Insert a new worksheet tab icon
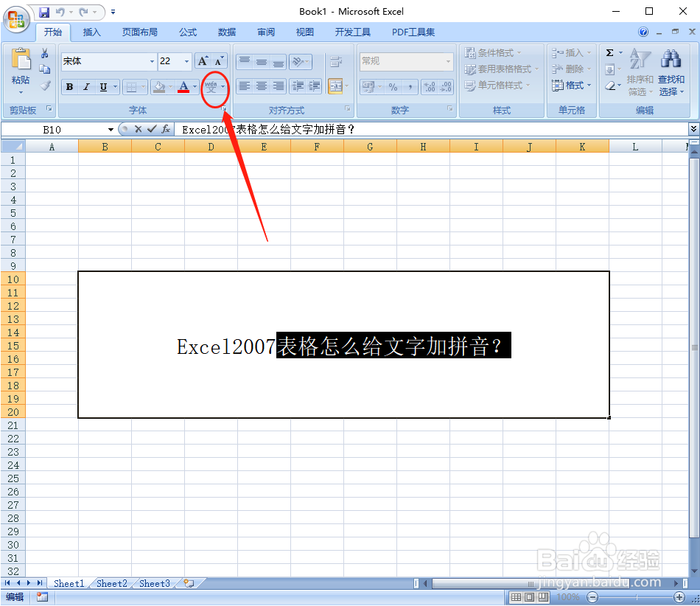700x606 pixels. click(189, 583)
